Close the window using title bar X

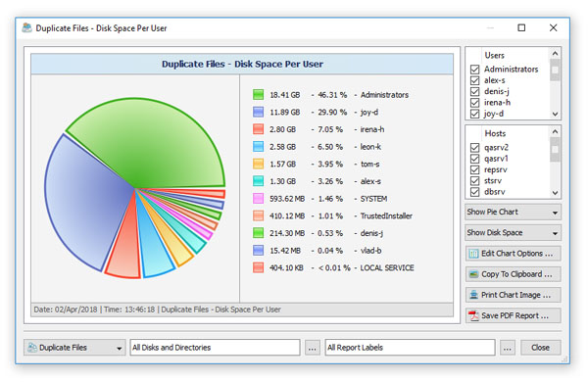click(553, 27)
